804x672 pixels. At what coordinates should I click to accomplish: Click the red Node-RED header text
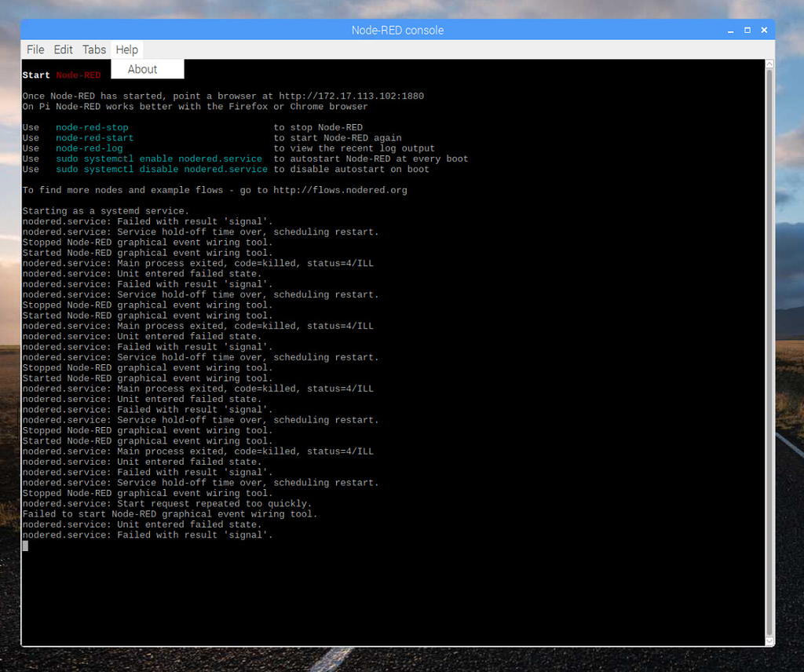(x=78, y=75)
